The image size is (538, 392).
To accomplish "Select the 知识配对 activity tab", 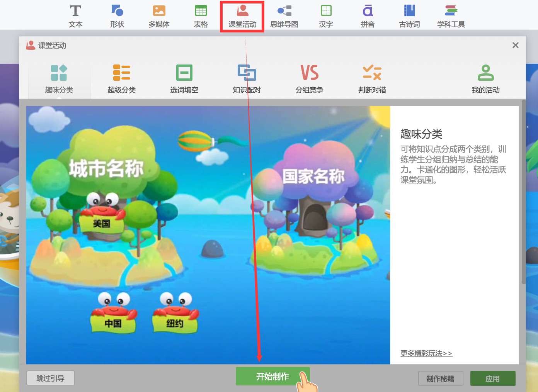I will 247,79.
